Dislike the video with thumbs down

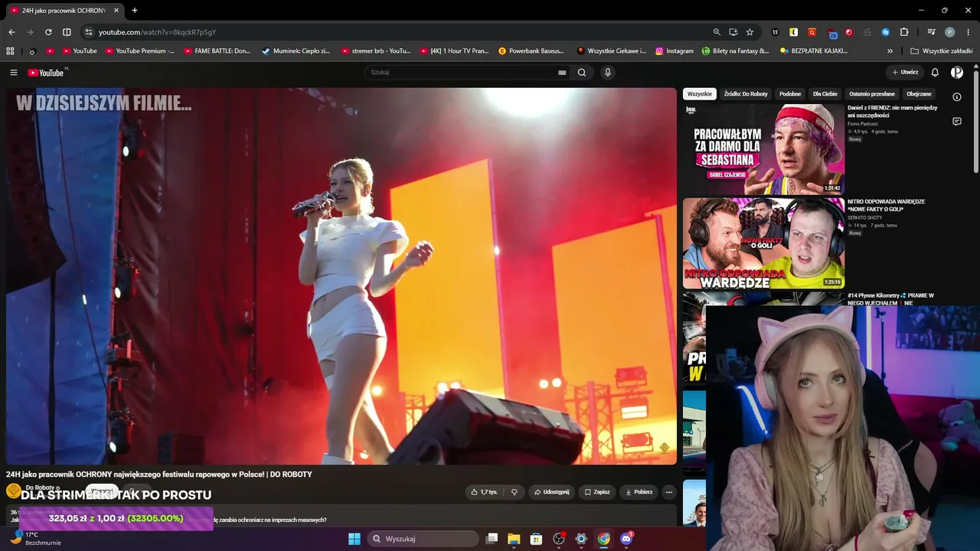514,492
